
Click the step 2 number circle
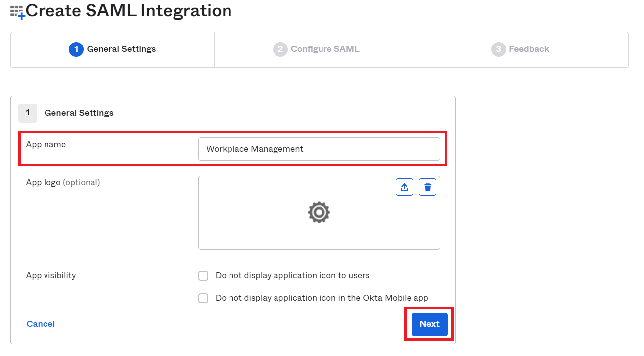[280, 49]
